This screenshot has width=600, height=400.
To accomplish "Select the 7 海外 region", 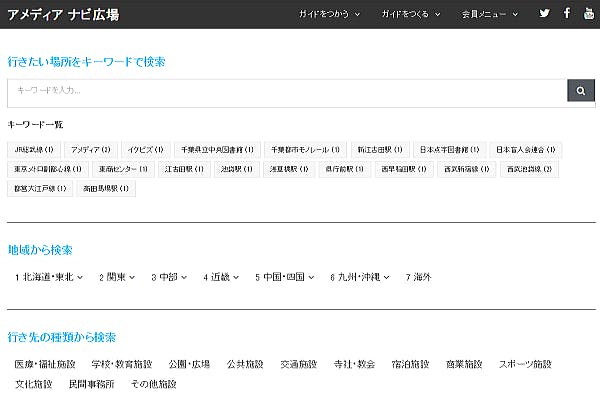I will [x=418, y=277].
